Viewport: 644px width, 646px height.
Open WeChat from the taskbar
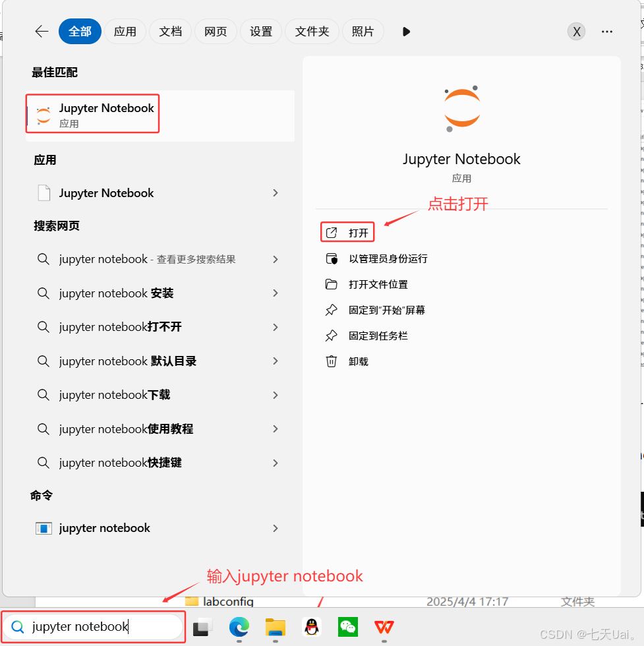(x=348, y=627)
